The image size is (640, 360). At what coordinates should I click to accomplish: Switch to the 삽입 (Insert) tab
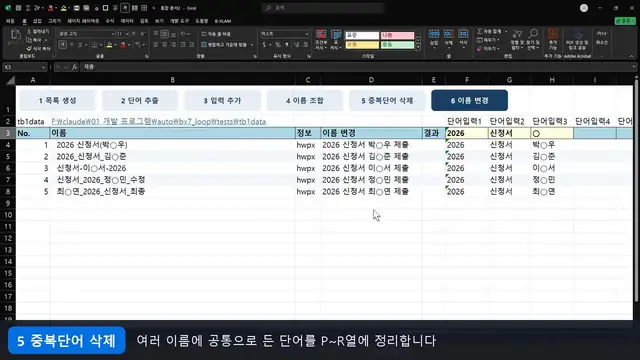[37, 21]
